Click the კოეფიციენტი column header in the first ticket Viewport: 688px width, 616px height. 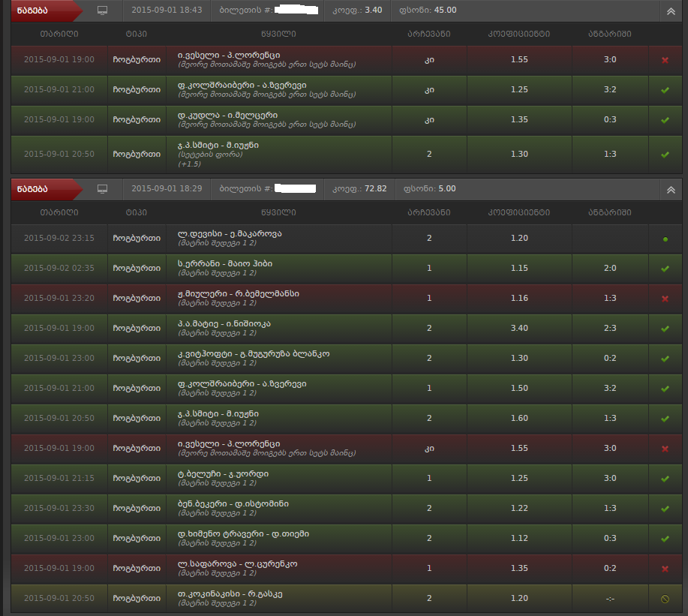point(519,34)
